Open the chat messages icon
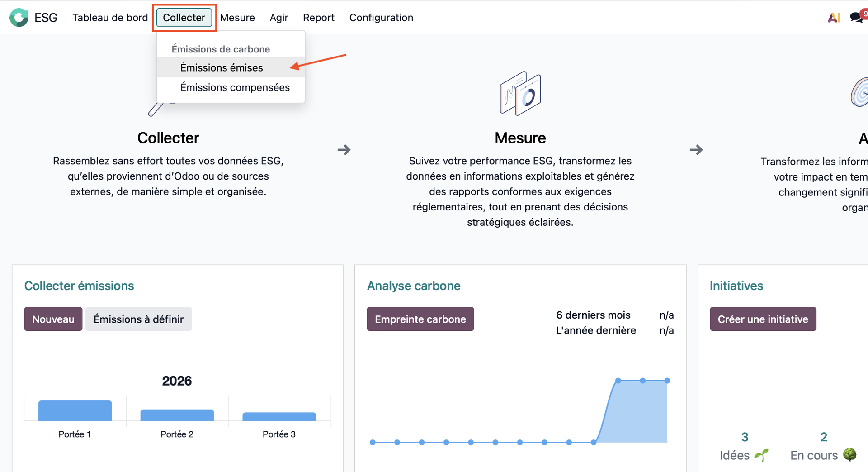The image size is (868, 472). click(x=856, y=18)
